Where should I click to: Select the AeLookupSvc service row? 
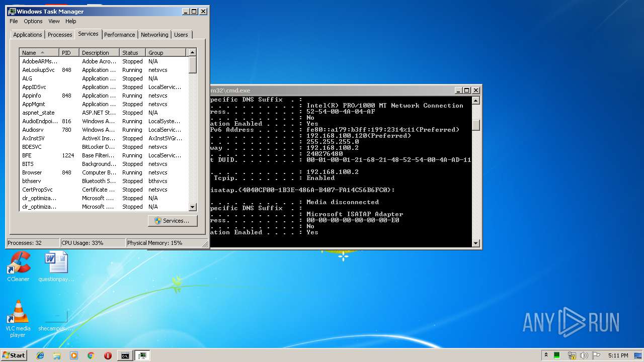pyautogui.click(x=104, y=70)
